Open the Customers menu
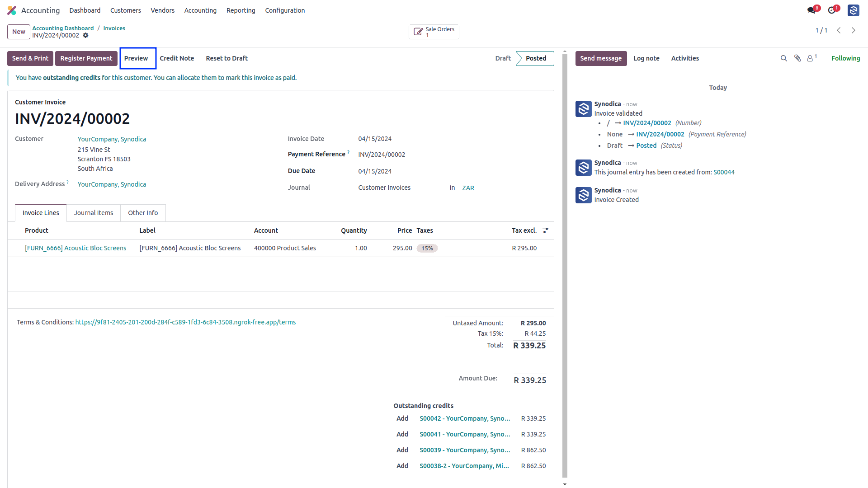This screenshot has height=488, width=868. point(126,10)
